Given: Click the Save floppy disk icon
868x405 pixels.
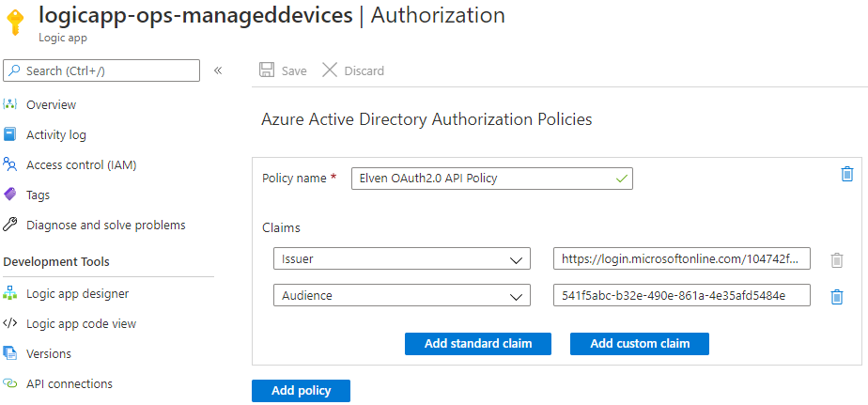Looking at the screenshot, I should pyautogui.click(x=267, y=70).
